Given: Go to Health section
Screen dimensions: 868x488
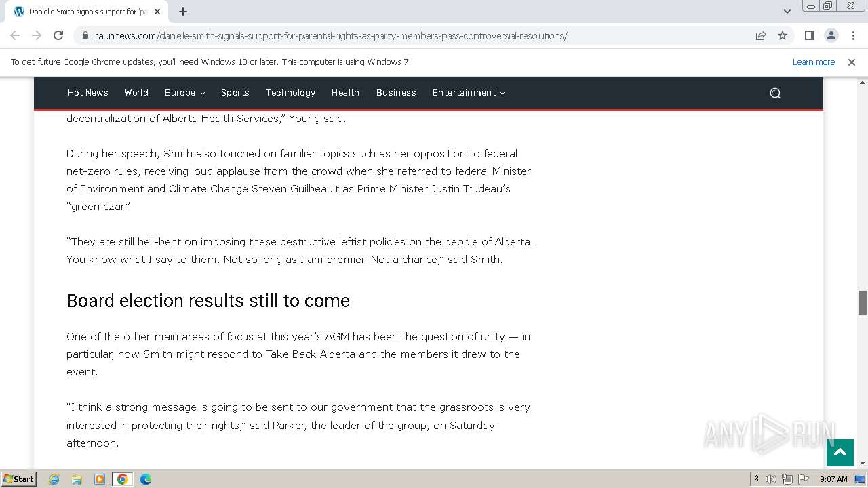Looking at the screenshot, I should pos(345,93).
